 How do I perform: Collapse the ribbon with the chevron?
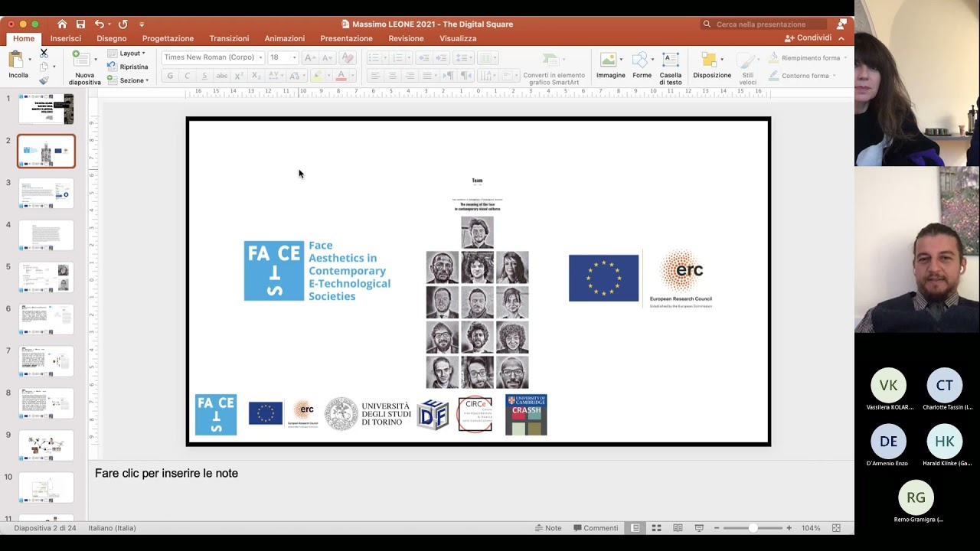[x=841, y=38]
